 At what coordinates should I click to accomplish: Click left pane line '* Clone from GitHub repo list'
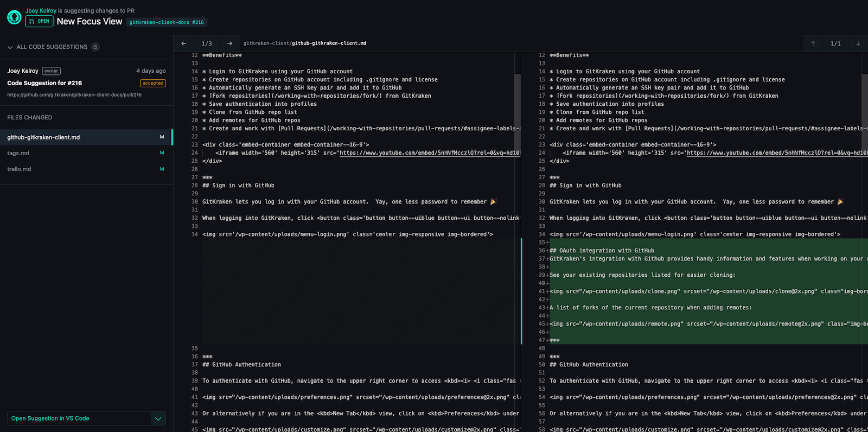point(250,112)
